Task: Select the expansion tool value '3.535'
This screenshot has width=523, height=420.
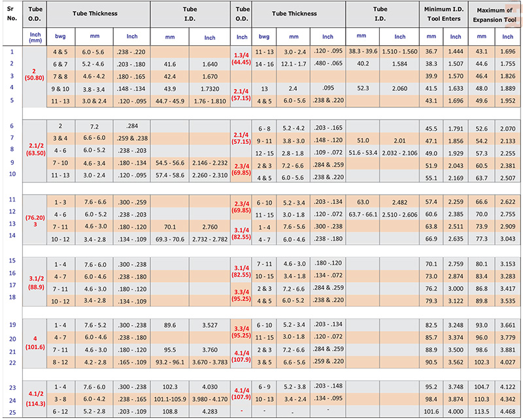Action: [508, 301]
